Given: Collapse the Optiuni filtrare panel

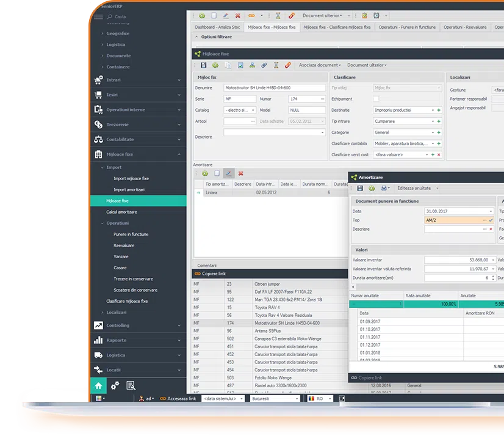Looking at the screenshot, I should coord(196,37).
